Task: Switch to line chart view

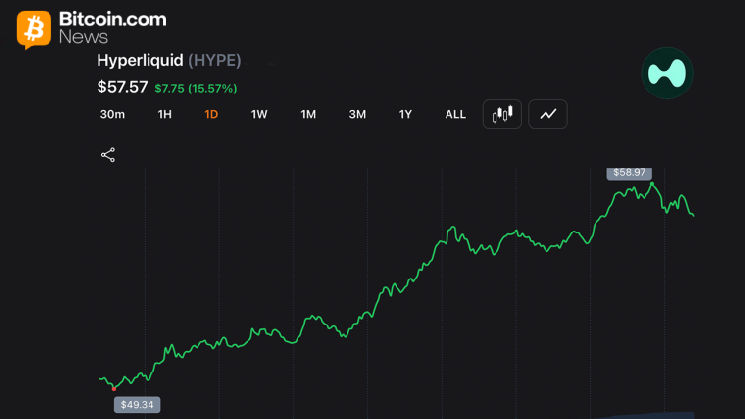Action: [x=548, y=114]
